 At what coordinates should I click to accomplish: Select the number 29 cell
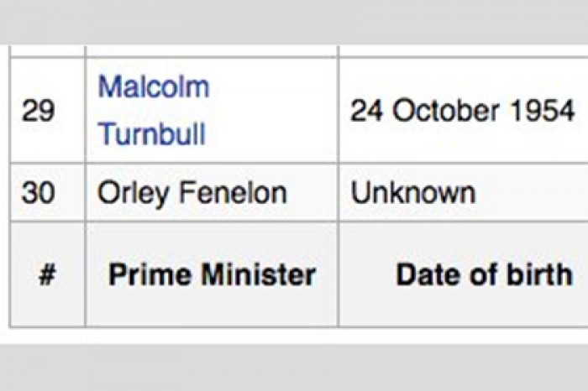tap(48, 110)
